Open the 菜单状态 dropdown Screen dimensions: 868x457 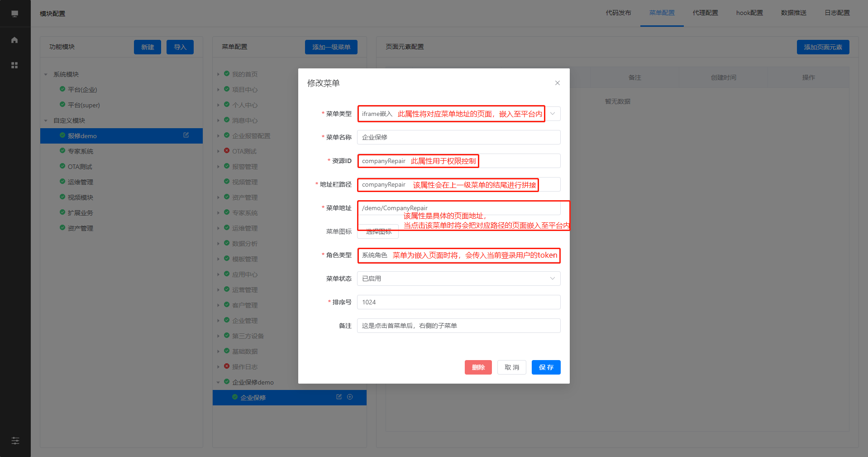click(458, 279)
